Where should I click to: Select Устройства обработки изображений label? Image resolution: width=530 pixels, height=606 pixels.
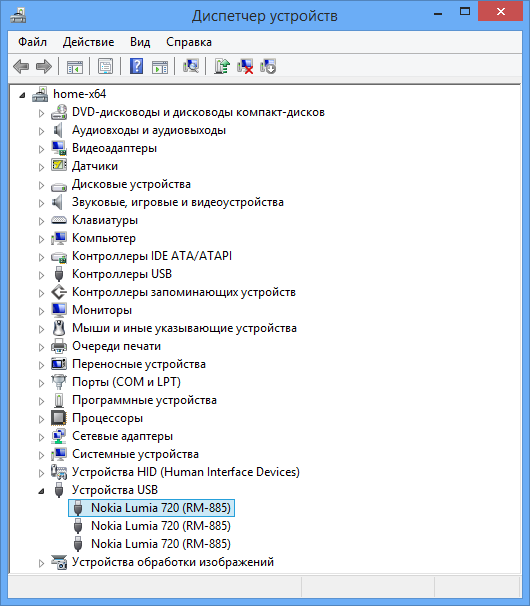coord(173,562)
